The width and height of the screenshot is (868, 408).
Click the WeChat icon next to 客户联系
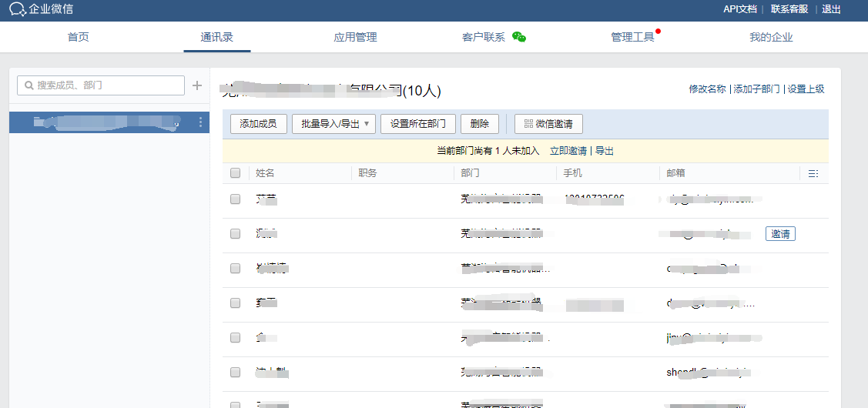(519, 37)
